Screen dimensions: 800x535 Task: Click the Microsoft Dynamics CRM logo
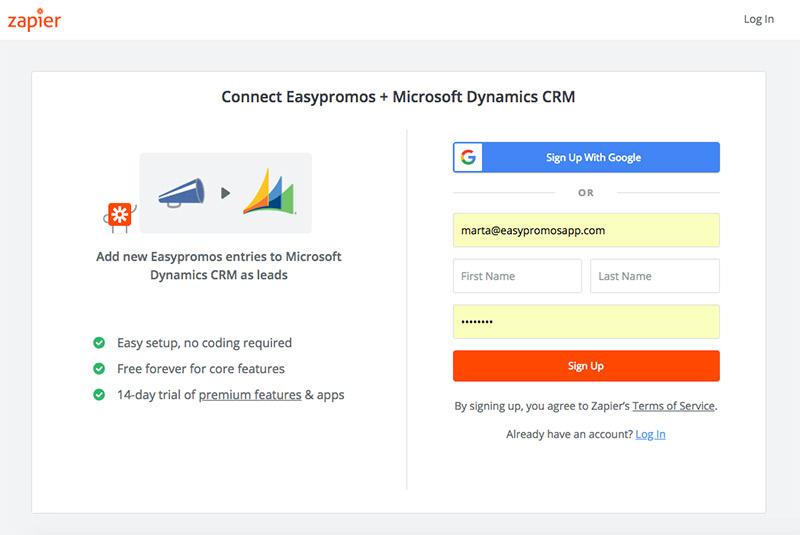[269, 192]
